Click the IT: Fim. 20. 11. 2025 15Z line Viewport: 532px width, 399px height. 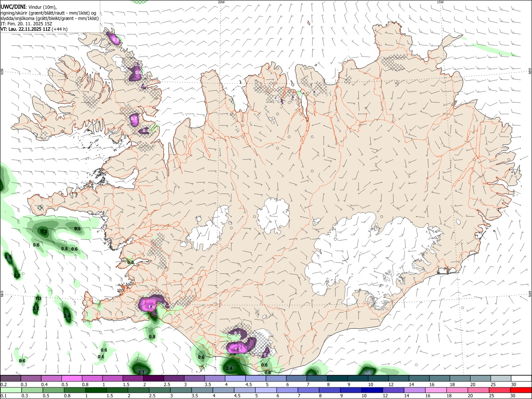tap(26, 24)
